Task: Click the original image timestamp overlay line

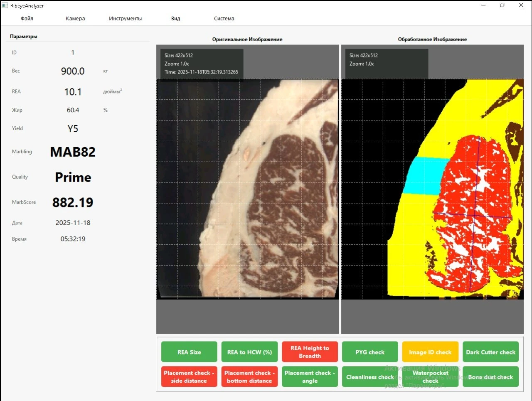Action: tap(201, 72)
